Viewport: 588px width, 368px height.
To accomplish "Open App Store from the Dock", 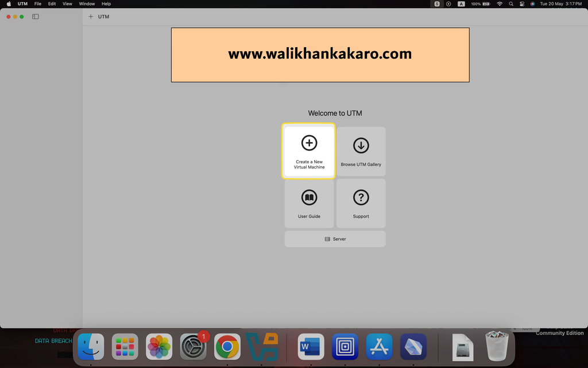I will click(x=379, y=347).
